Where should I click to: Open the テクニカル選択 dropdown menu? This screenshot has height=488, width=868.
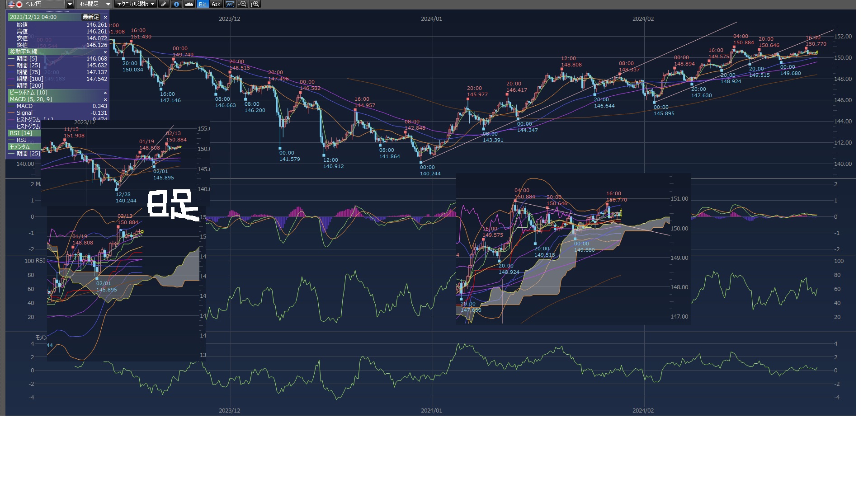click(135, 4)
